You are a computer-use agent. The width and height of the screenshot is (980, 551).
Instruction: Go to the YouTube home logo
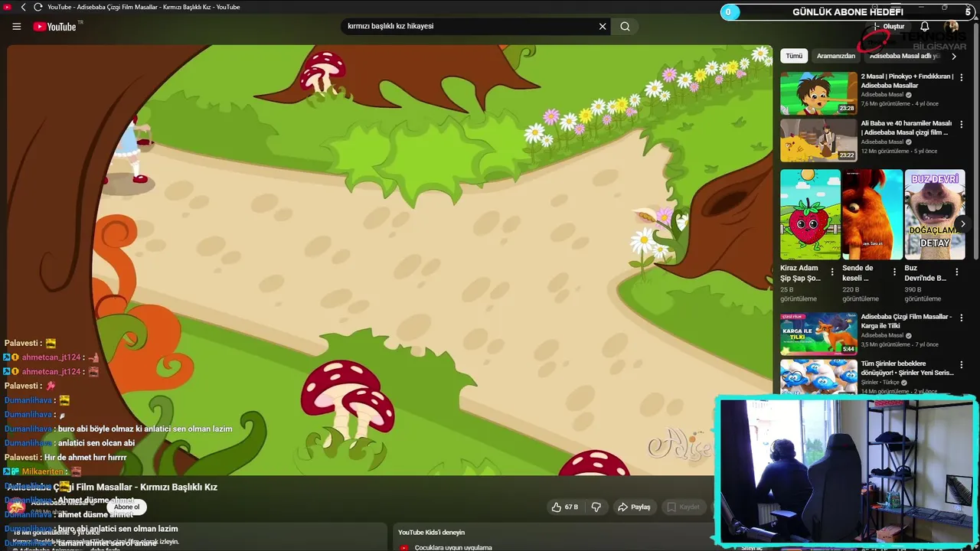click(54, 27)
